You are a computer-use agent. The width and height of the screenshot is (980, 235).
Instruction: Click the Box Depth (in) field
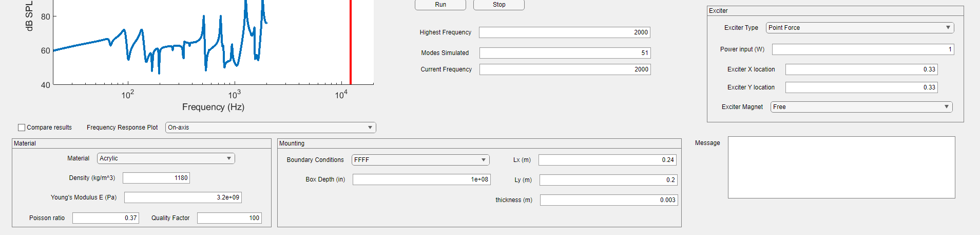coord(421,179)
